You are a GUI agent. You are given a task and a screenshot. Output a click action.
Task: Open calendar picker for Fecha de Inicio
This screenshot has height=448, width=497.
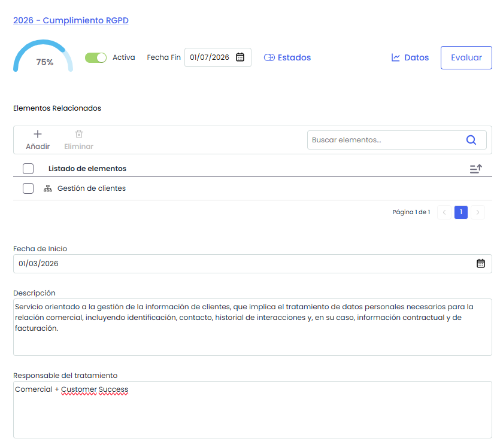pos(480,264)
